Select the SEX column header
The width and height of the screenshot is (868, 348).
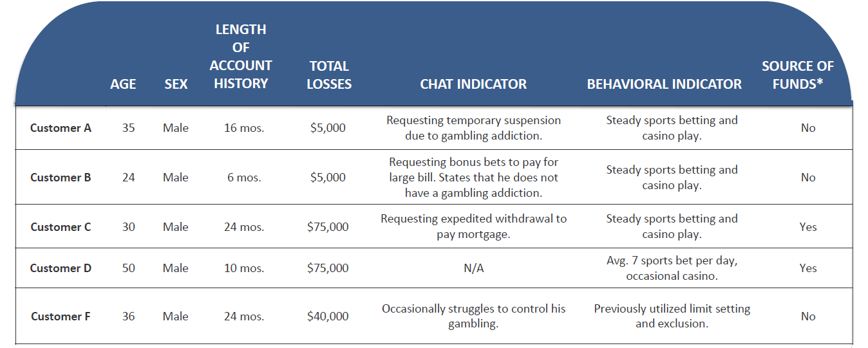176,84
